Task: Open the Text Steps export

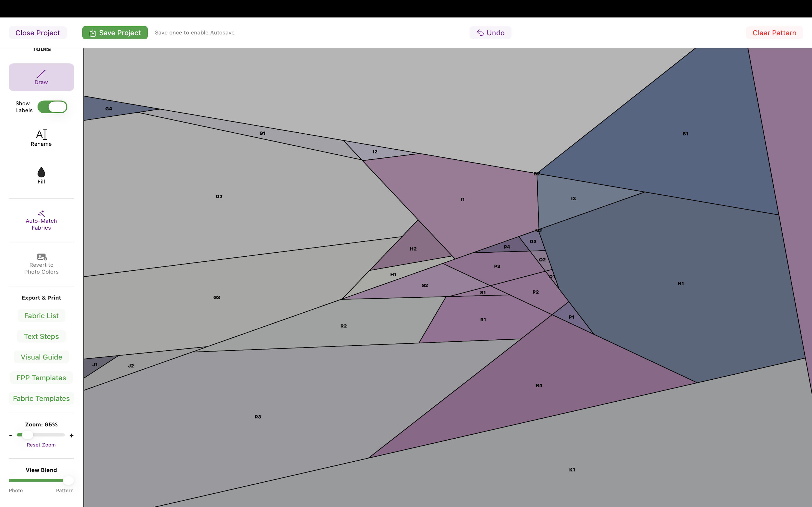Action: (41, 336)
